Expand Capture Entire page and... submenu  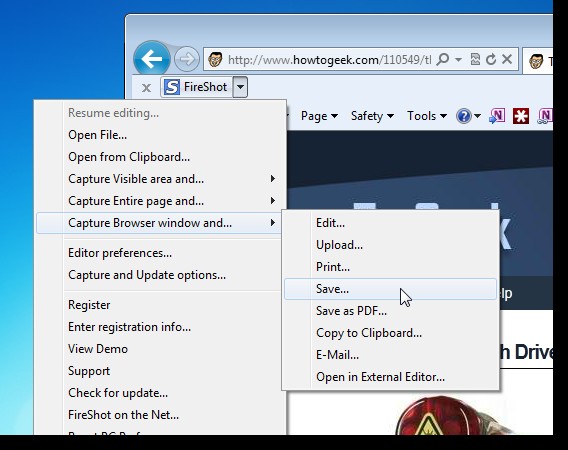point(159,201)
